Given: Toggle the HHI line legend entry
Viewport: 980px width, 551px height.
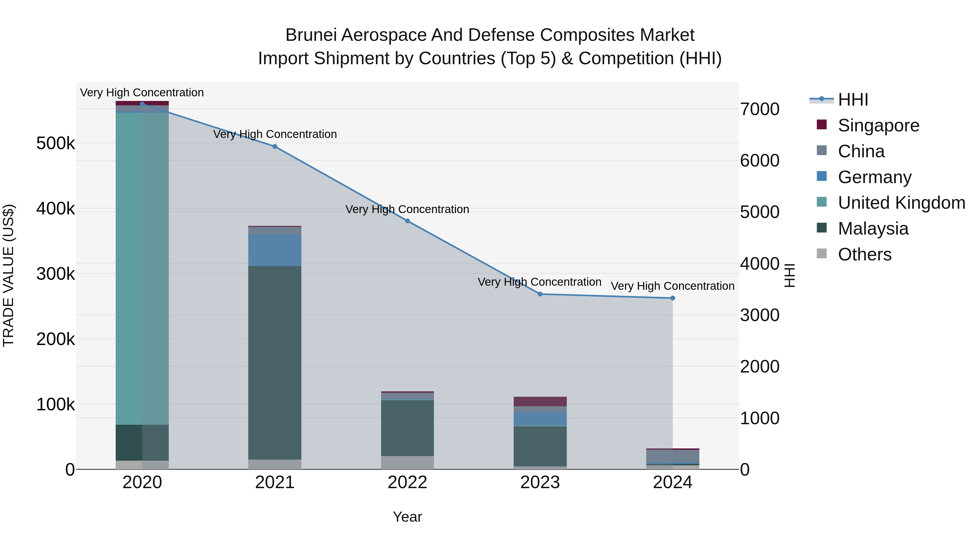Looking at the screenshot, I should [839, 100].
